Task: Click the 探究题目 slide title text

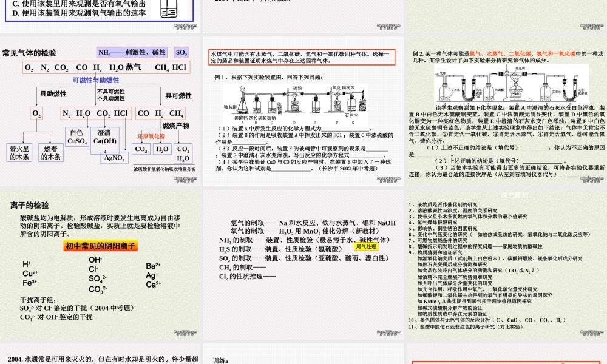Action: click(515, 195)
